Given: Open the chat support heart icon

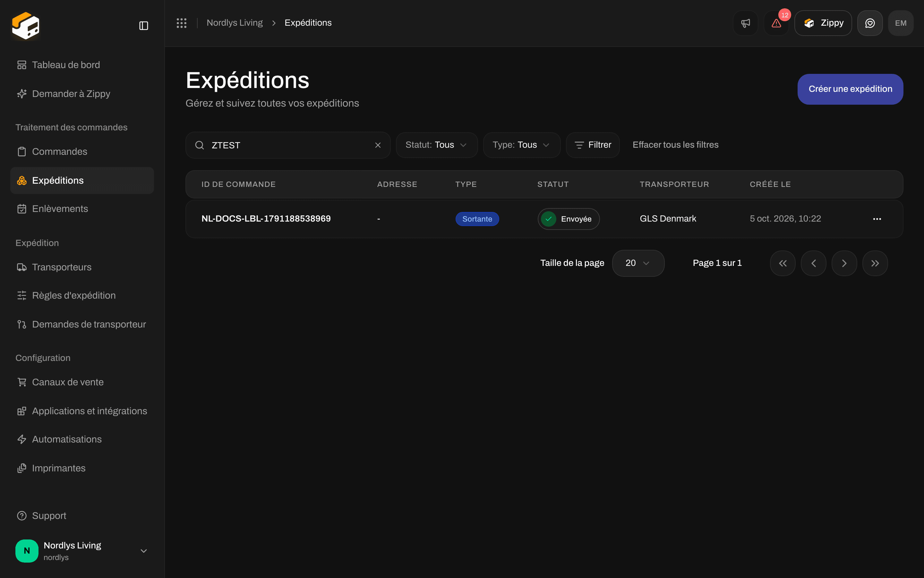Looking at the screenshot, I should [x=870, y=23].
